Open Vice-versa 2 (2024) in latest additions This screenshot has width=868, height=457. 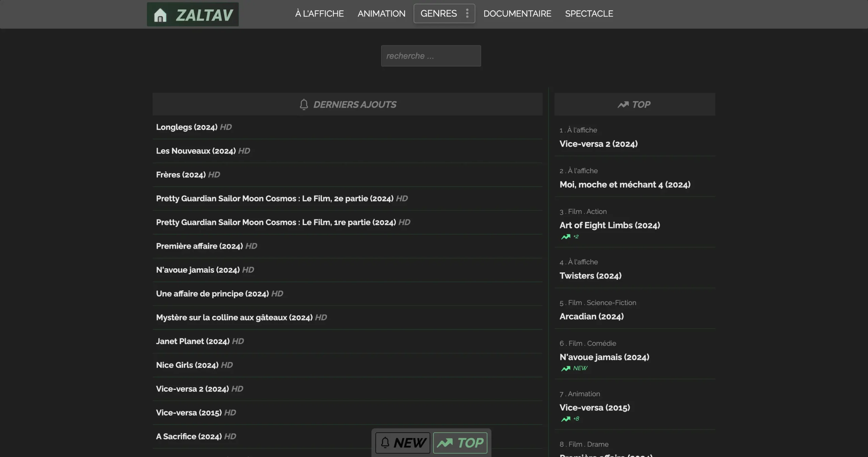(x=193, y=389)
